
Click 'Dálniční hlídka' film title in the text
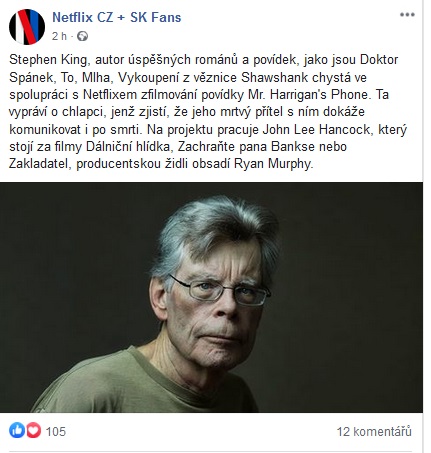click(x=128, y=147)
